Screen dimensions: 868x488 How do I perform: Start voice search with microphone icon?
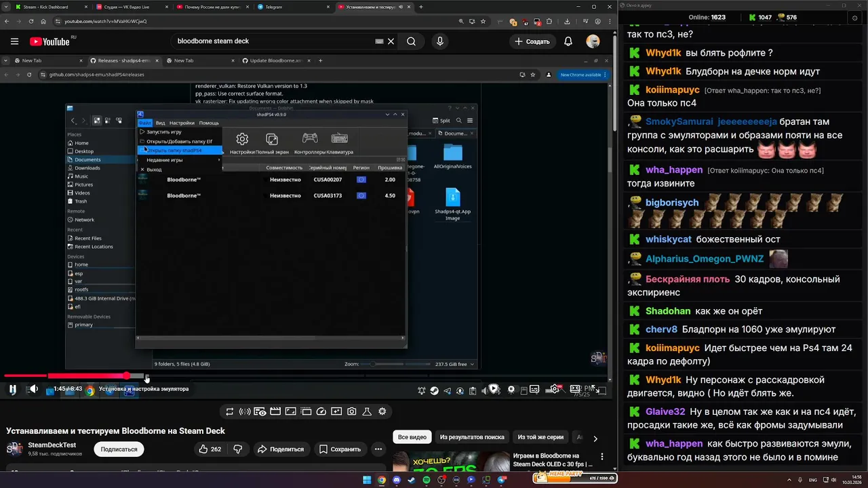click(x=440, y=41)
